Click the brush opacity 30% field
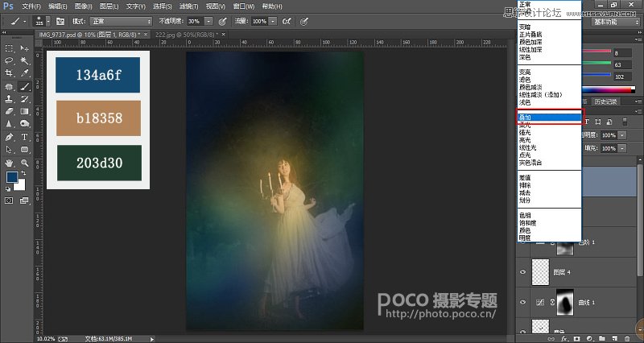Viewport: 644px width, 343px height. click(195, 22)
